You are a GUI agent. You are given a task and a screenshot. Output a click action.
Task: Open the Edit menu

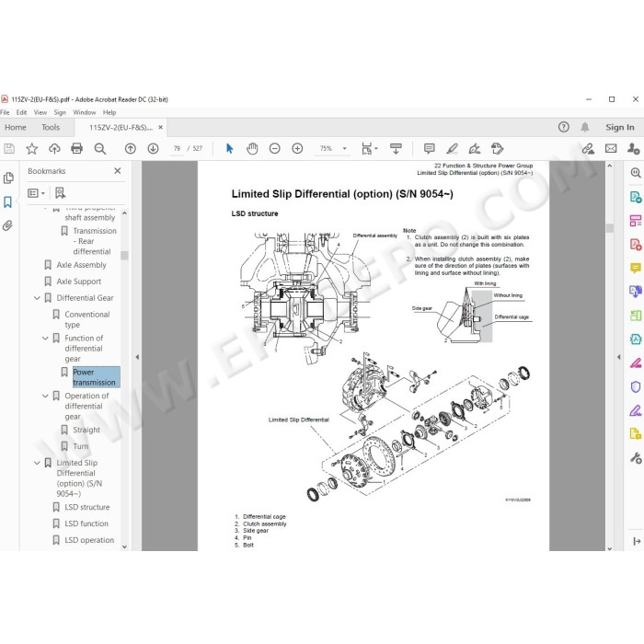21,112
